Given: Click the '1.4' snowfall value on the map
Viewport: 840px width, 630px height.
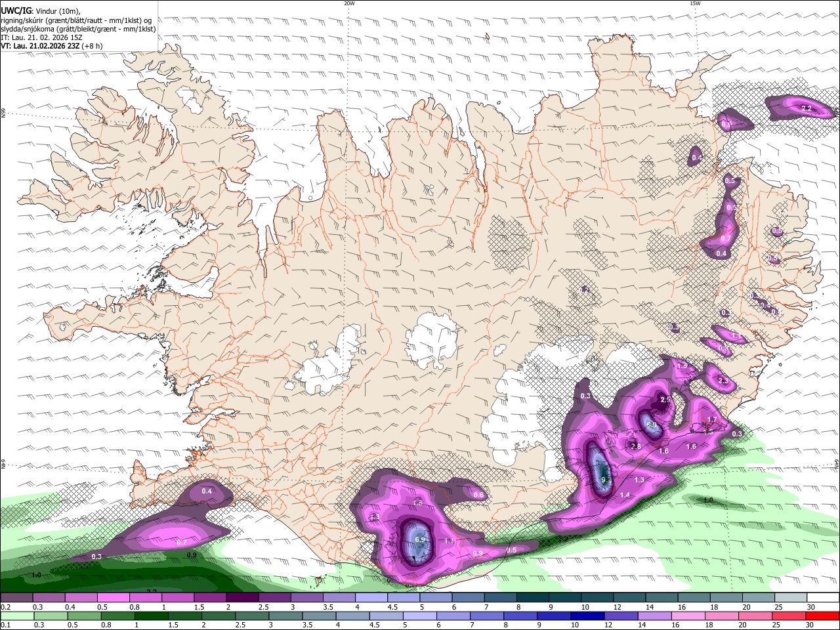Looking at the screenshot, I should coord(625,495).
